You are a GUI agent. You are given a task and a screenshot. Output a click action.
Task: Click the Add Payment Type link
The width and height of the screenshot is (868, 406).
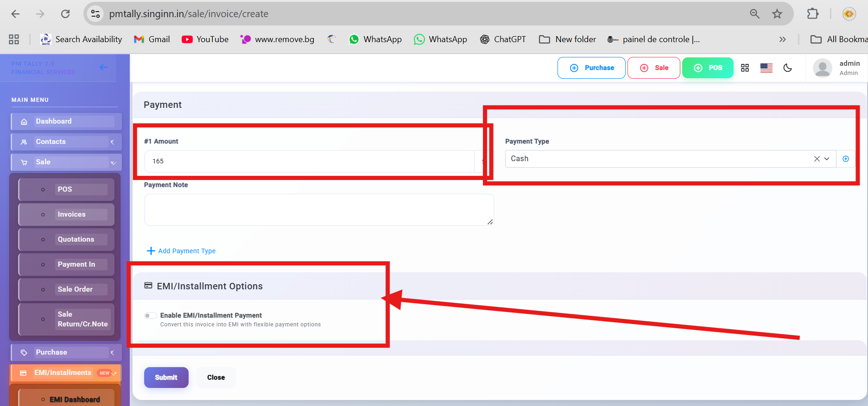[x=181, y=251]
